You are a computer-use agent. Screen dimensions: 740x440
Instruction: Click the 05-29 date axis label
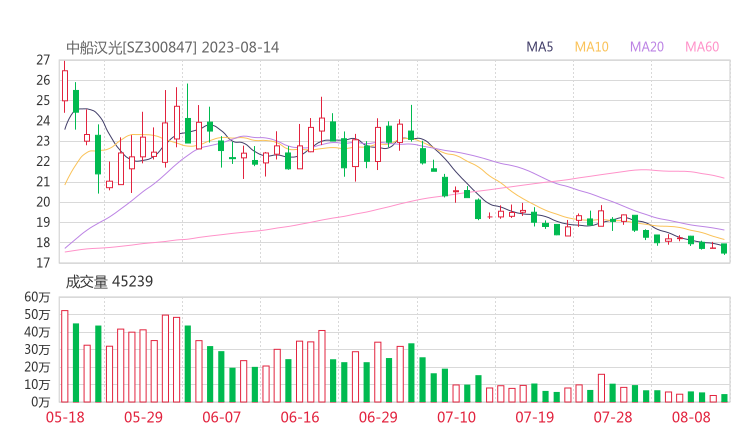pos(143,417)
